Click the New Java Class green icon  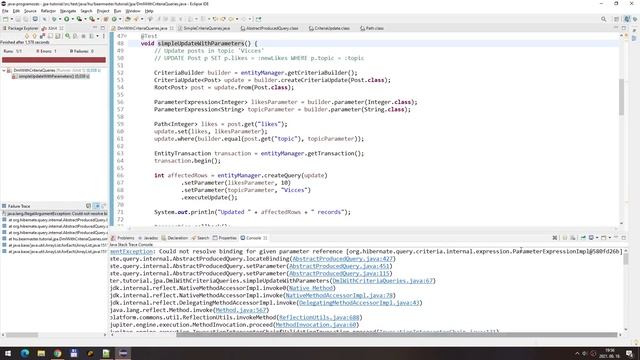[114, 19]
